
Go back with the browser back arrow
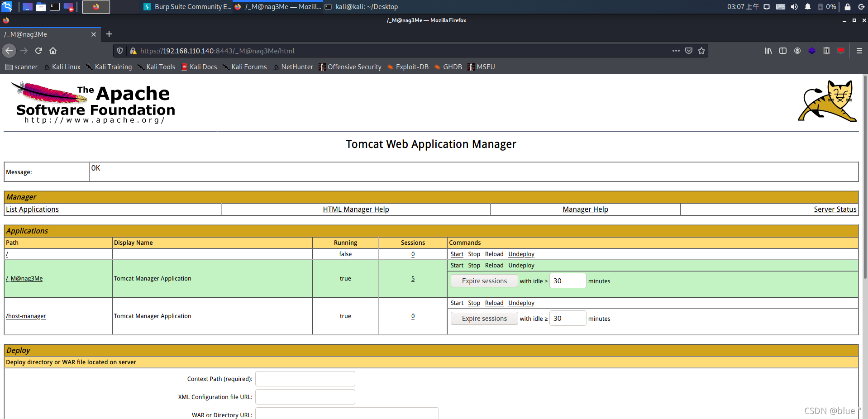pos(9,51)
